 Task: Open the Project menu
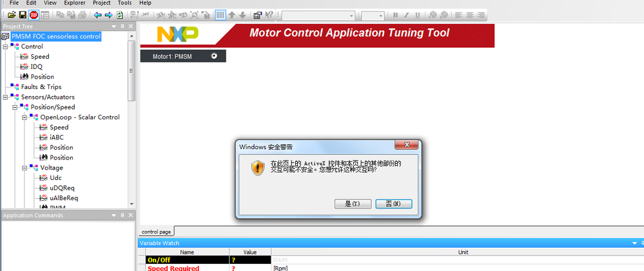tap(101, 3)
